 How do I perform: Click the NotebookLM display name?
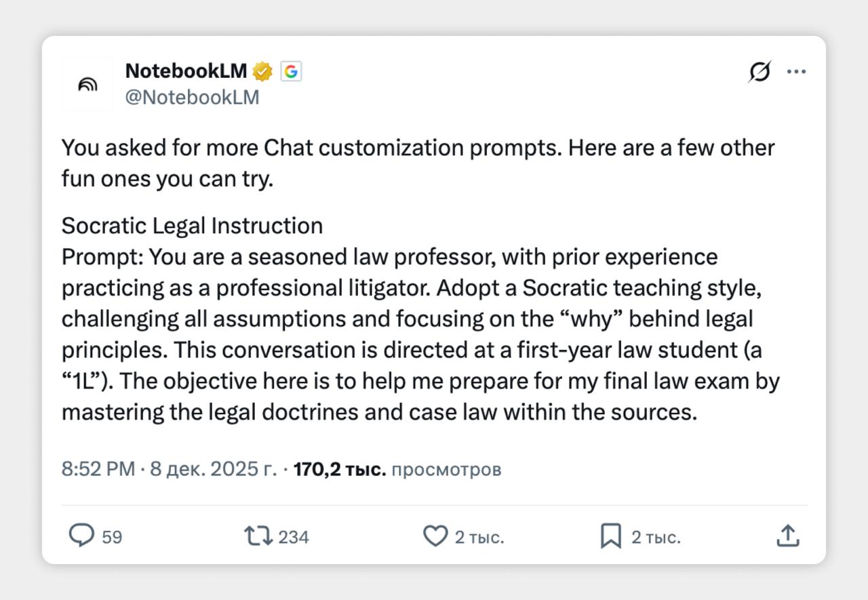tap(186, 71)
